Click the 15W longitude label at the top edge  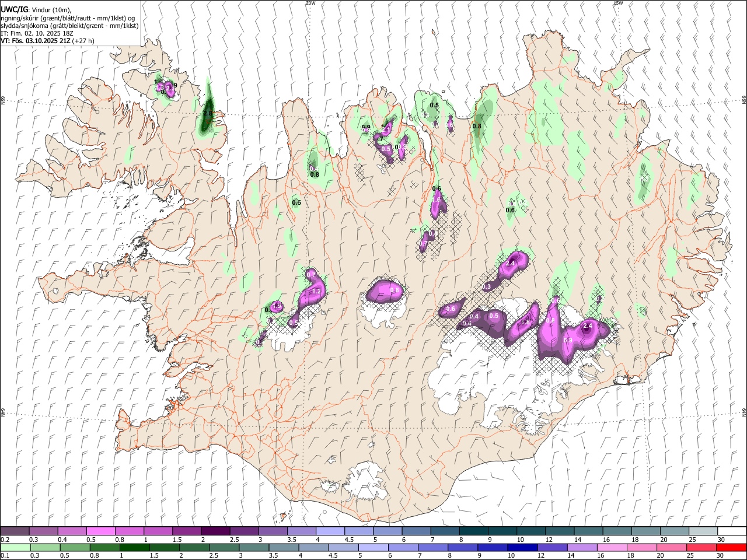[x=618, y=3]
